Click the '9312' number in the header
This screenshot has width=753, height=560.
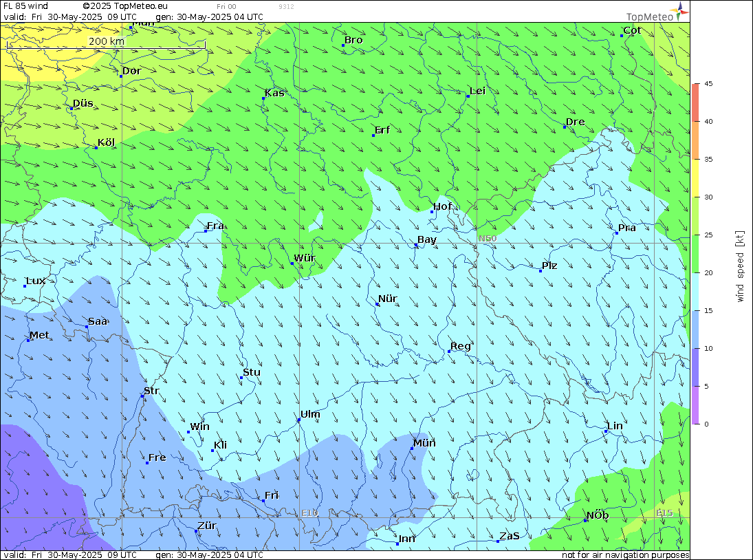pos(286,7)
